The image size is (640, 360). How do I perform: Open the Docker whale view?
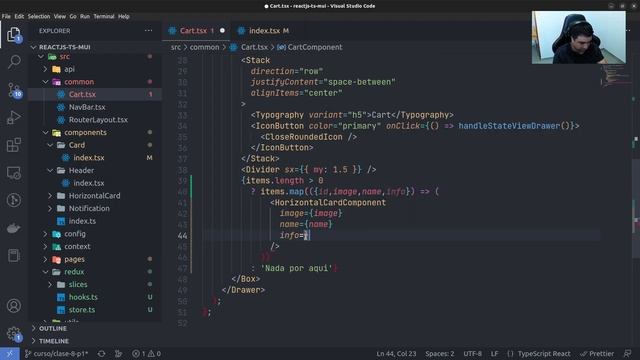[x=13, y=228]
